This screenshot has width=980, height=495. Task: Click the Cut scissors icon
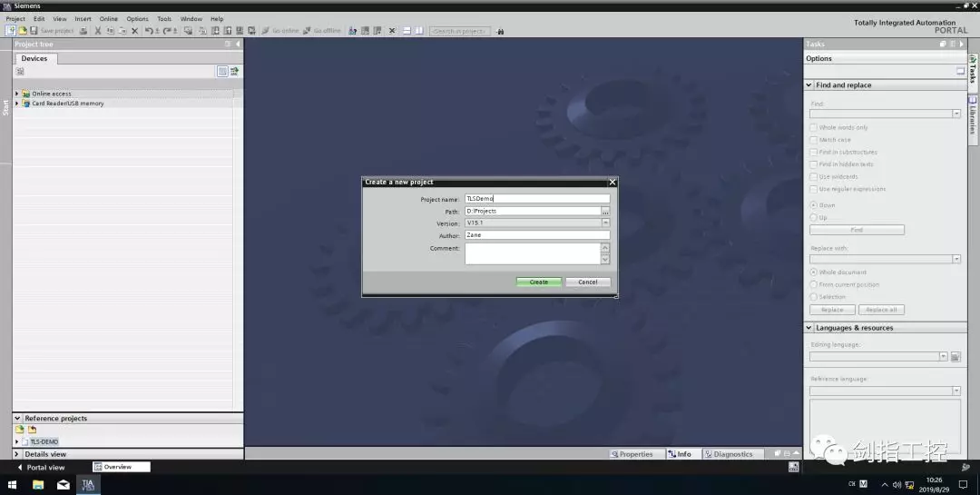point(98,31)
